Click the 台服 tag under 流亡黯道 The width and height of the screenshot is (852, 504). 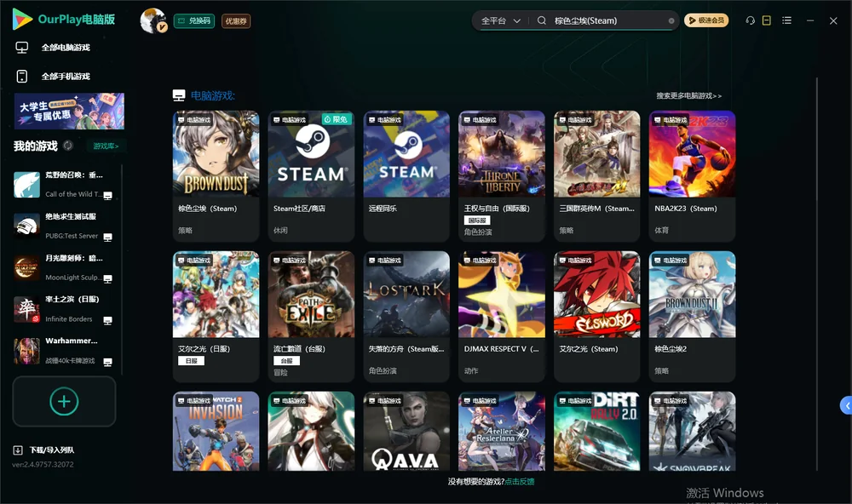(x=286, y=361)
